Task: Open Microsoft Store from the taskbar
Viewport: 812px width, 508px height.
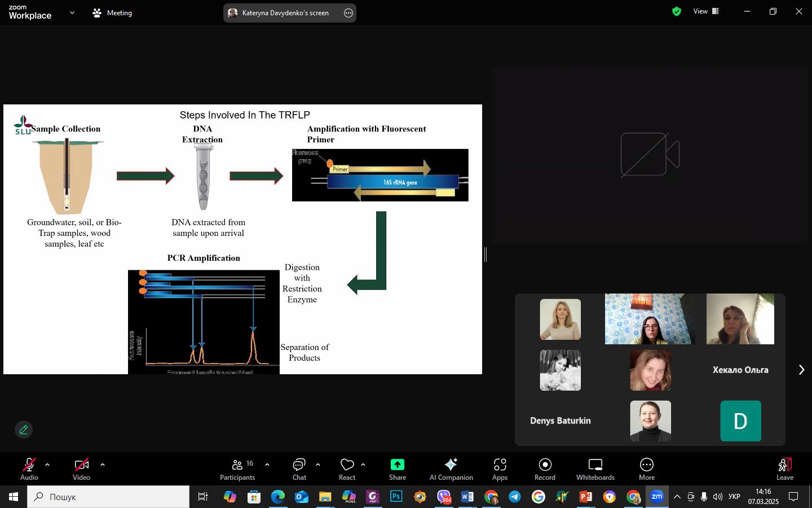Action: tap(254, 497)
